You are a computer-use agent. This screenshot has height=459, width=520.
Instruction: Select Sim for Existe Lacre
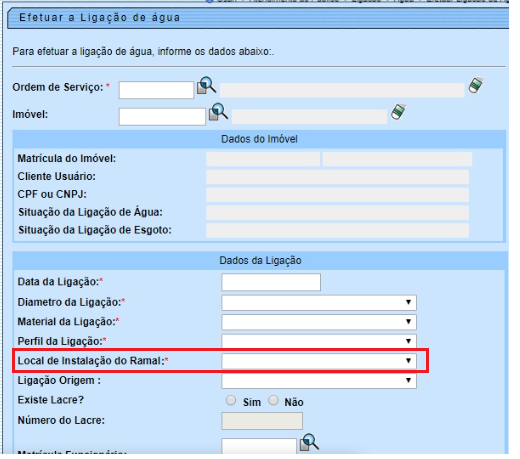click(231, 400)
